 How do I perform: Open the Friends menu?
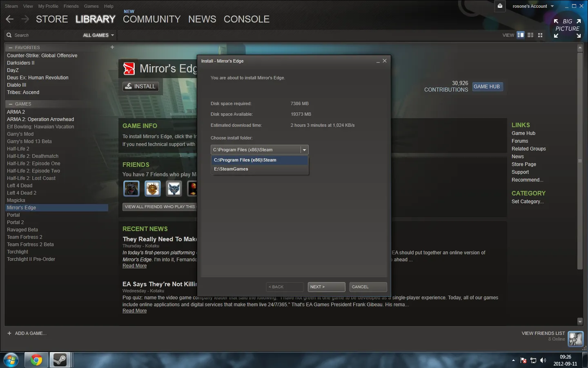tap(71, 6)
